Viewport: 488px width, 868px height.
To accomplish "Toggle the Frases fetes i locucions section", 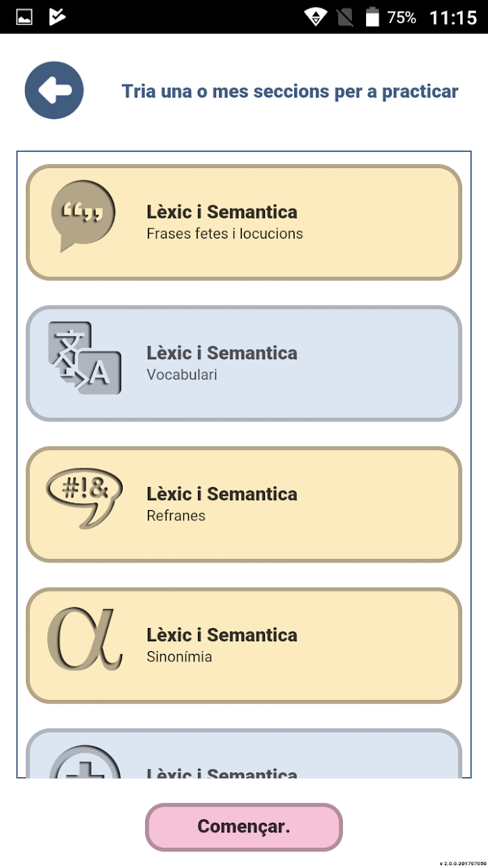I will click(244, 223).
